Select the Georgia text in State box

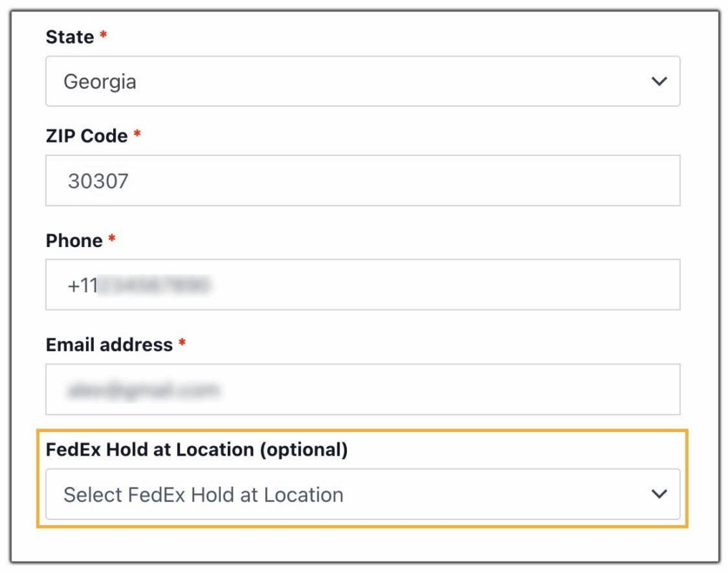click(100, 82)
